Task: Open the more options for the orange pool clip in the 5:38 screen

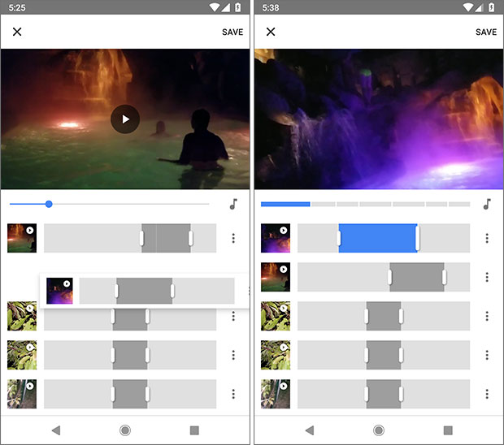Action: (x=487, y=277)
